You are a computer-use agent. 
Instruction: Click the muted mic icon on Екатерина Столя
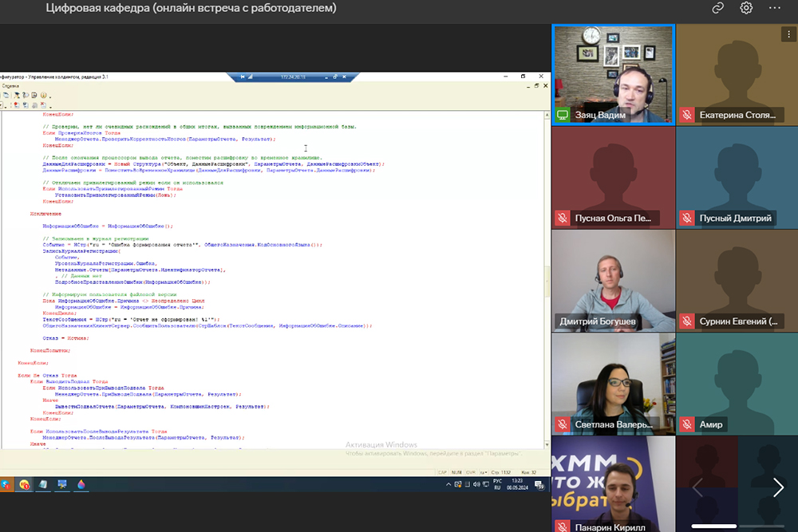click(x=686, y=115)
